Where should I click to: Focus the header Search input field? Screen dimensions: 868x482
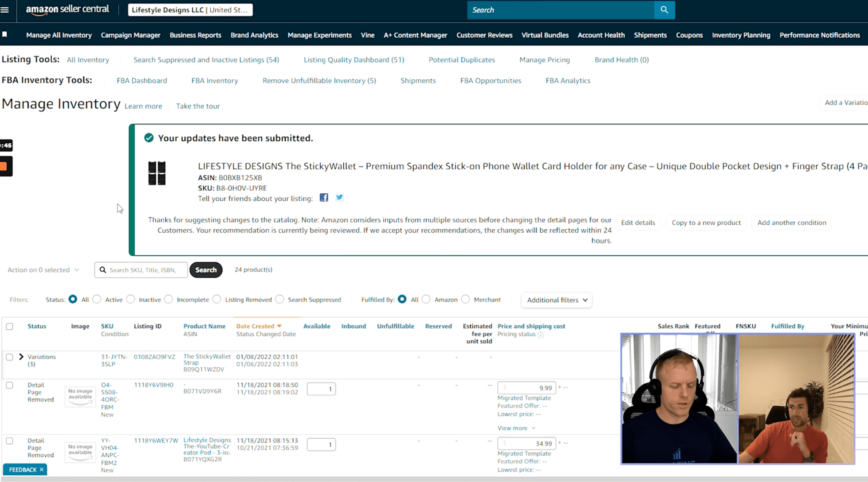560,10
